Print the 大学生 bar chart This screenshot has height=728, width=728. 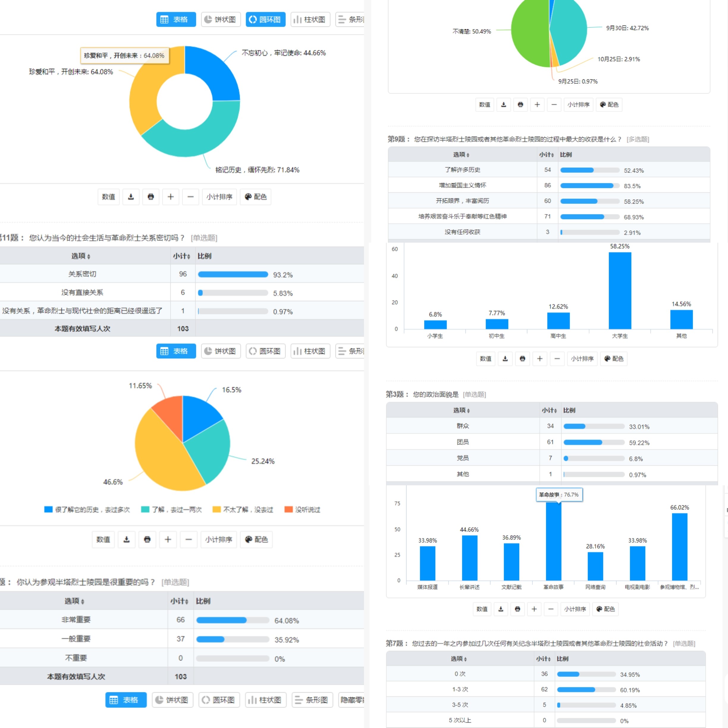[x=522, y=359]
